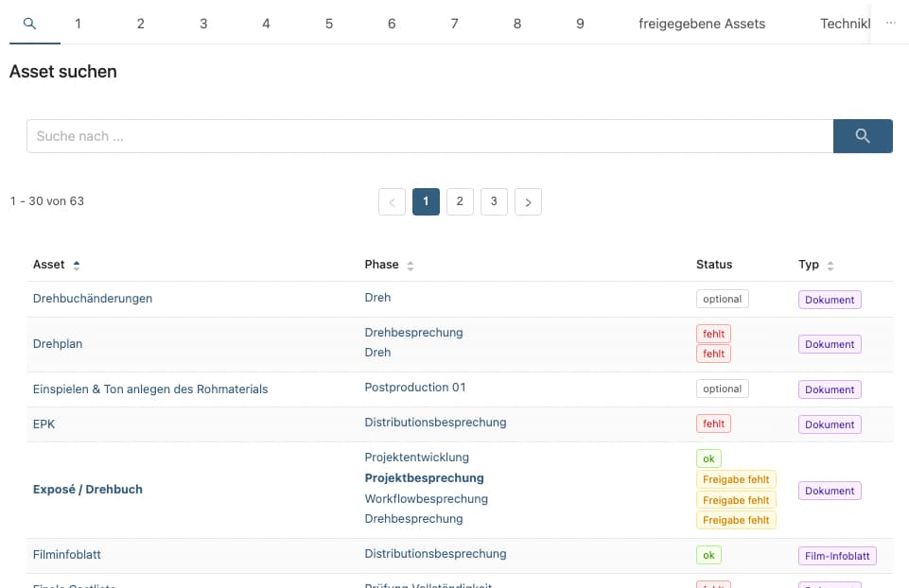Sort table by Asset column arrows
This screenshot has width=909, height=588.
pos(77,266)
